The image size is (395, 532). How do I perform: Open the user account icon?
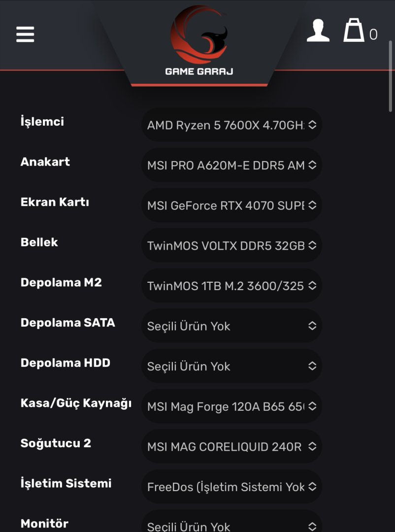318,31
